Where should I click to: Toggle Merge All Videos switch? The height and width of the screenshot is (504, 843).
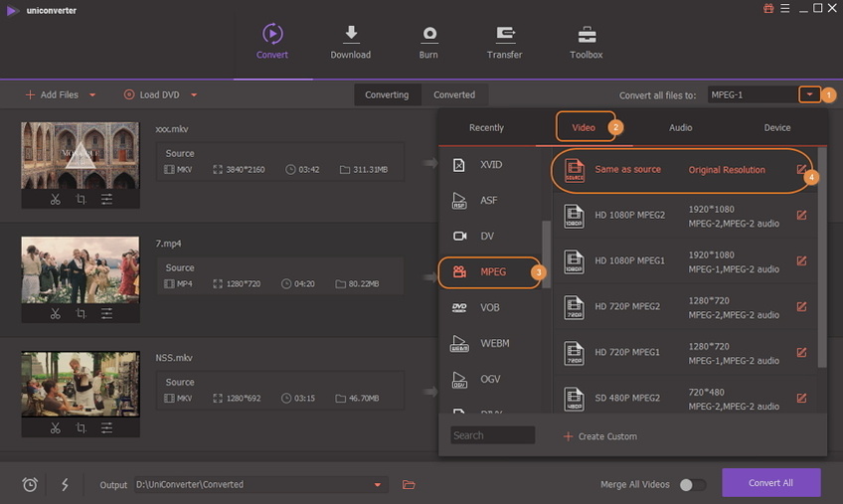(x=692, y=485)
